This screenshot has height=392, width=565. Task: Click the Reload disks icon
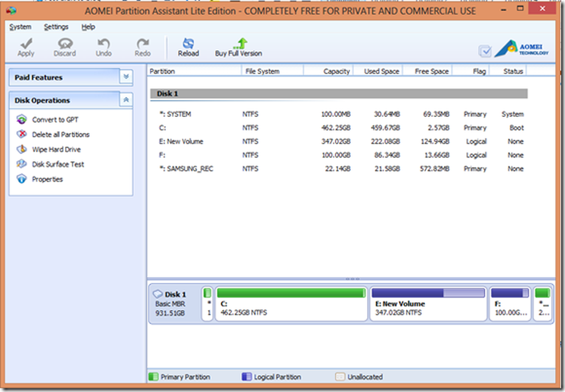188,43
